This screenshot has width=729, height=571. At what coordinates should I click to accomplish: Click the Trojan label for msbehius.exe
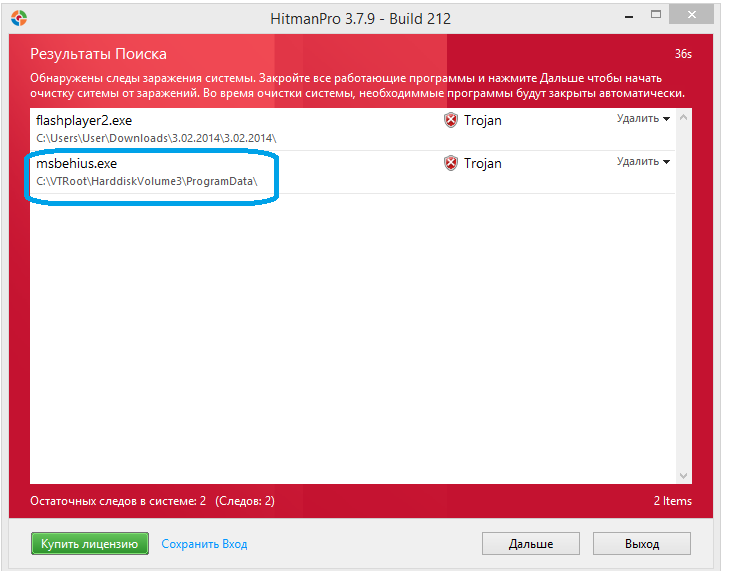coord(483,163)
